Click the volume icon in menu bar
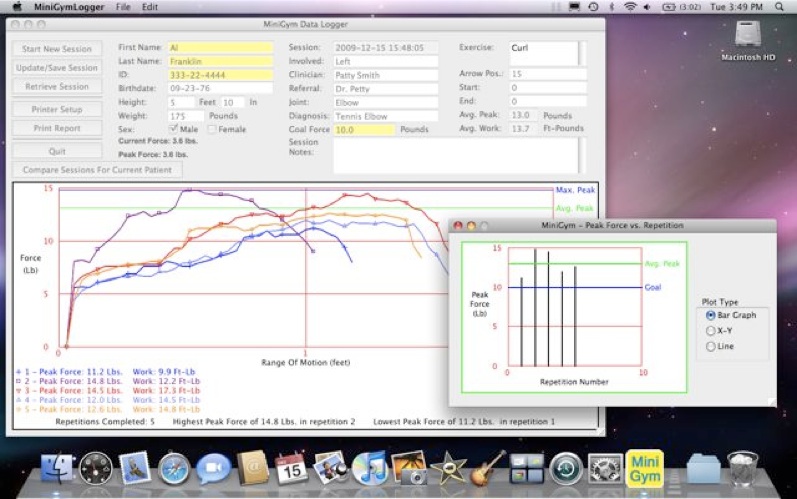 point(647,7)
